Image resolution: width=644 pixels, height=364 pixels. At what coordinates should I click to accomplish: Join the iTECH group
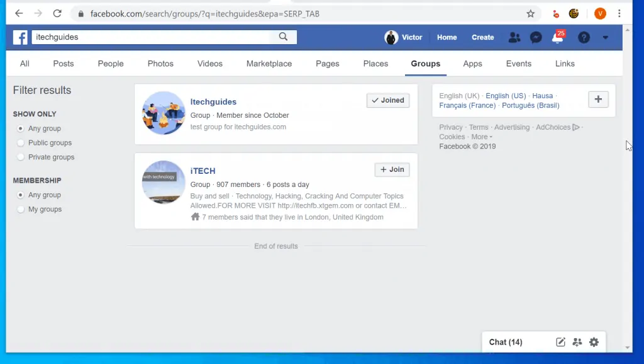(x=392, y=169)
